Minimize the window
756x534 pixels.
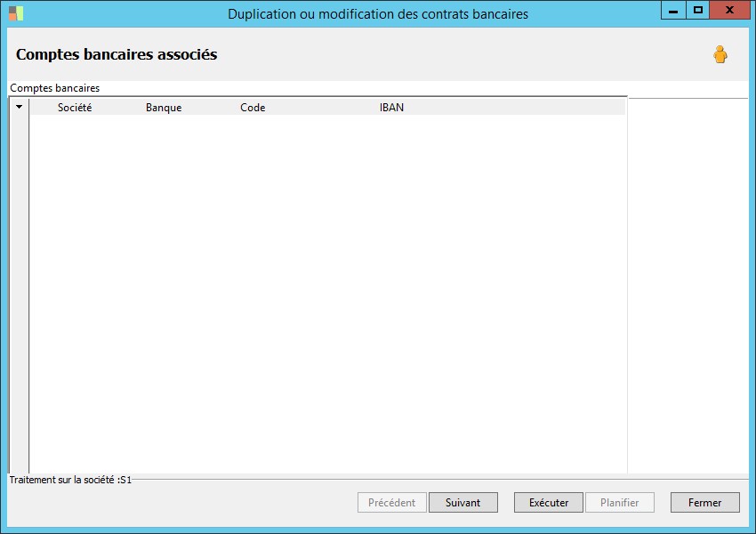tap(673, 10)
